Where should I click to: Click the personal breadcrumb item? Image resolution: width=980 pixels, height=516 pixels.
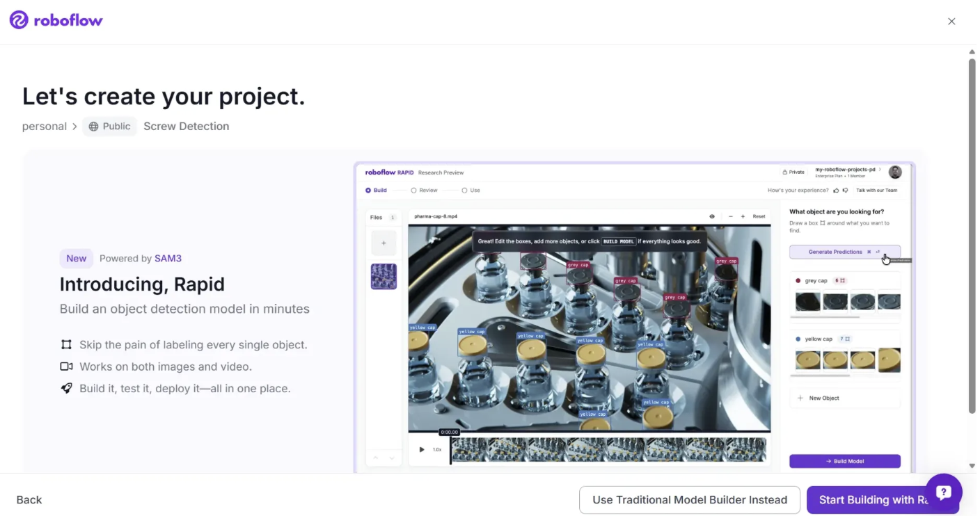coord(45,127)
